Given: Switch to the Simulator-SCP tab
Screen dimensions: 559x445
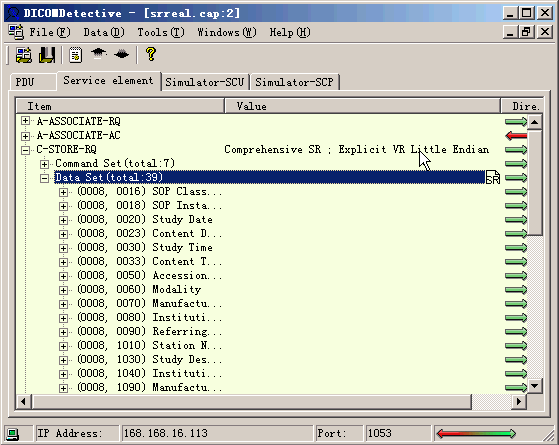Looking at the screenshot, I should coord(294,82).
